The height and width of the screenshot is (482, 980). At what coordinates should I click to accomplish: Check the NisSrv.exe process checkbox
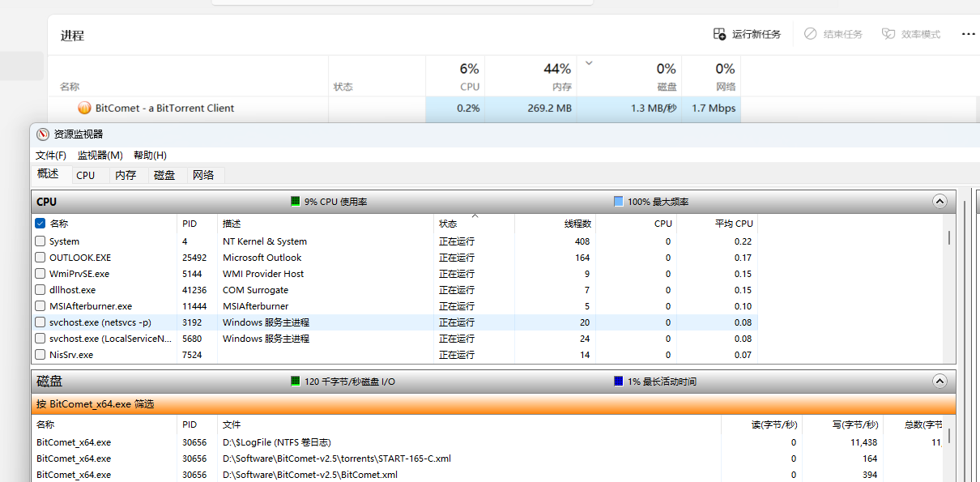point(40,354)
